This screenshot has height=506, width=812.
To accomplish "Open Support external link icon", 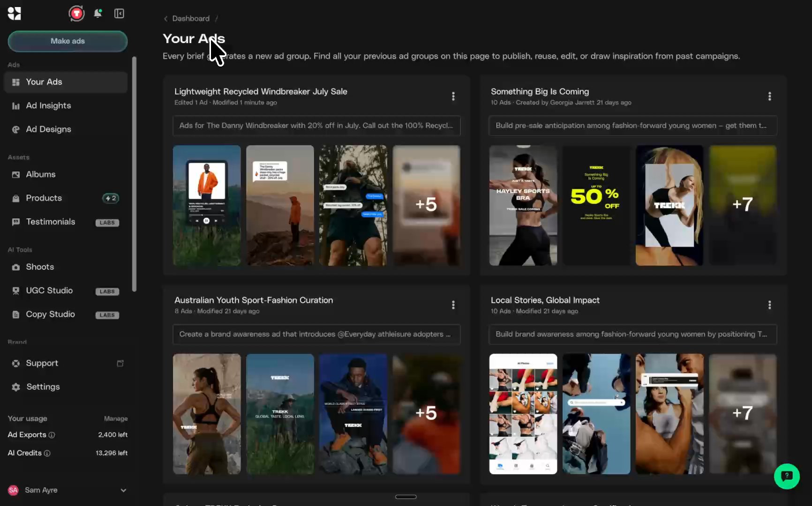I will click(x=120, y=364).
